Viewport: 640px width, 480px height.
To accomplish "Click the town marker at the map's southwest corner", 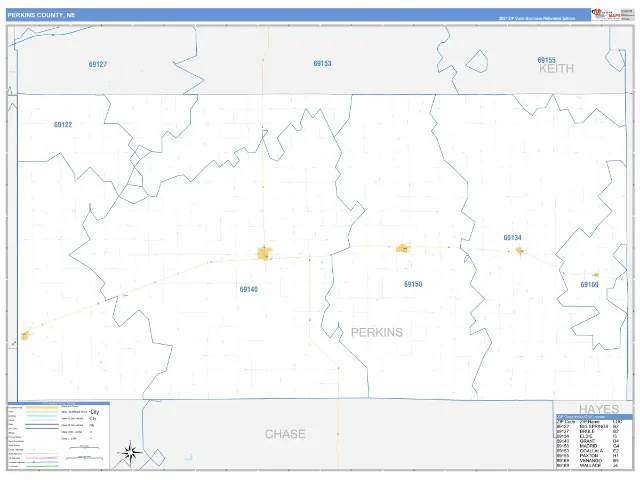I will 25,336.
